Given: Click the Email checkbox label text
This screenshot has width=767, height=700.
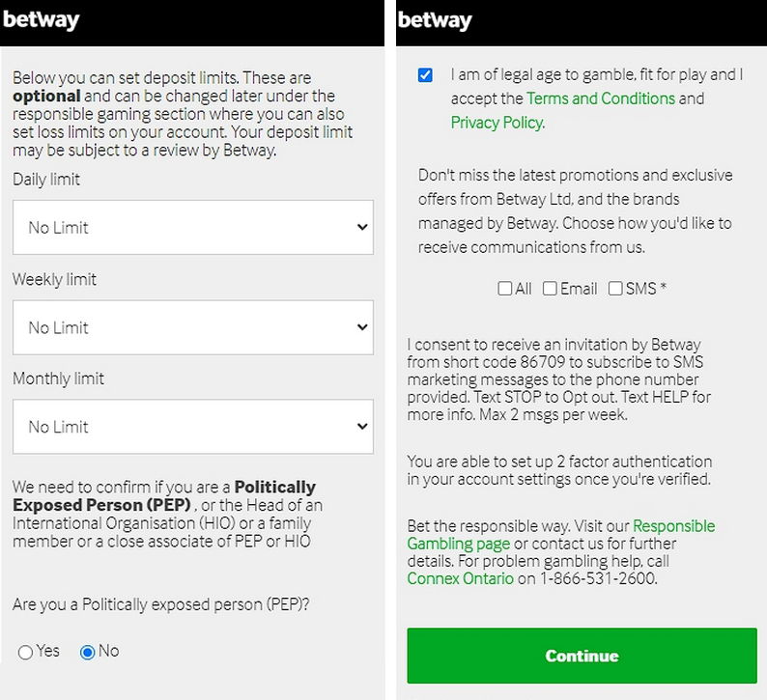Looking at the screenshot, I should click(x=579, y=289).
